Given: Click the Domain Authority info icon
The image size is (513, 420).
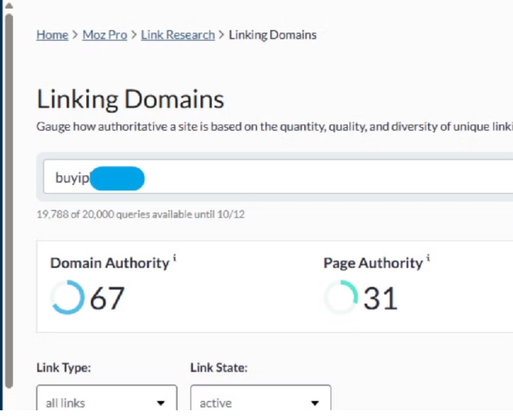Looking at the screenshot, I should pyautogui.click(x=175, y=258).
